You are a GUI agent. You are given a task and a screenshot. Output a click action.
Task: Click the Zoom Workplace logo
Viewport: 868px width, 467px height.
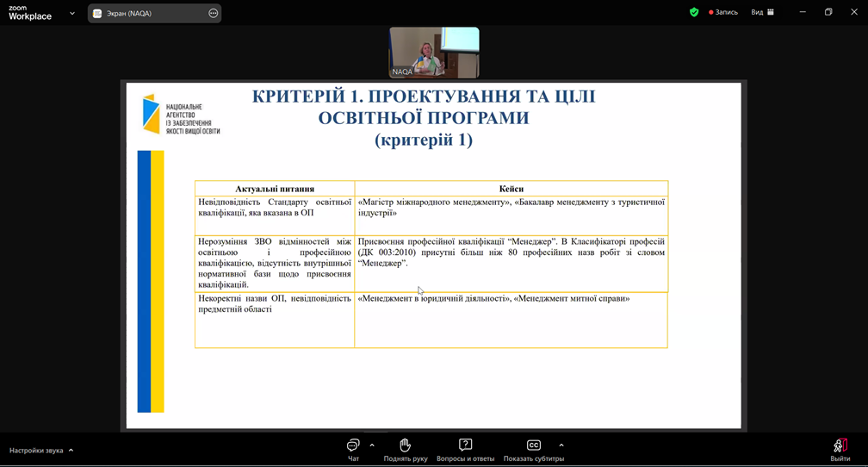(x=30, y=13)
